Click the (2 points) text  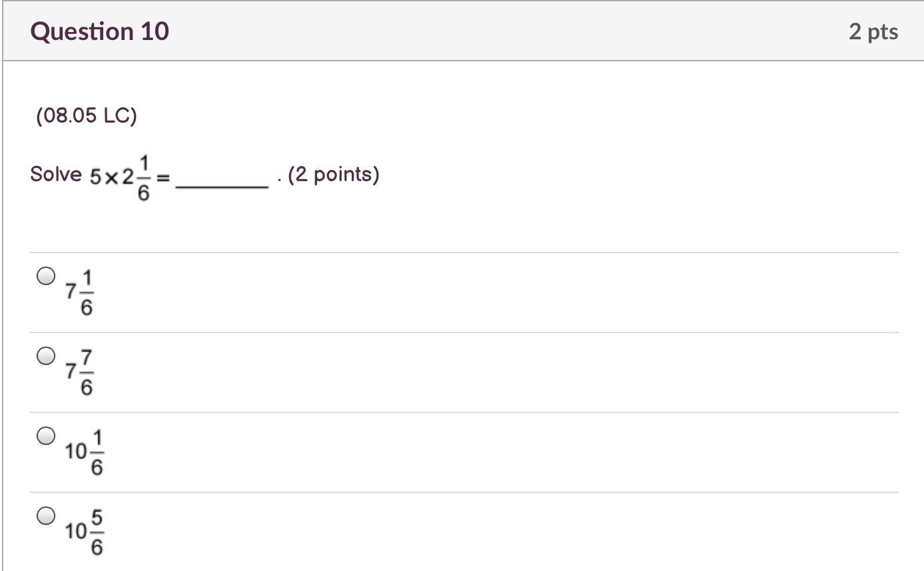(x=334, y=175)
